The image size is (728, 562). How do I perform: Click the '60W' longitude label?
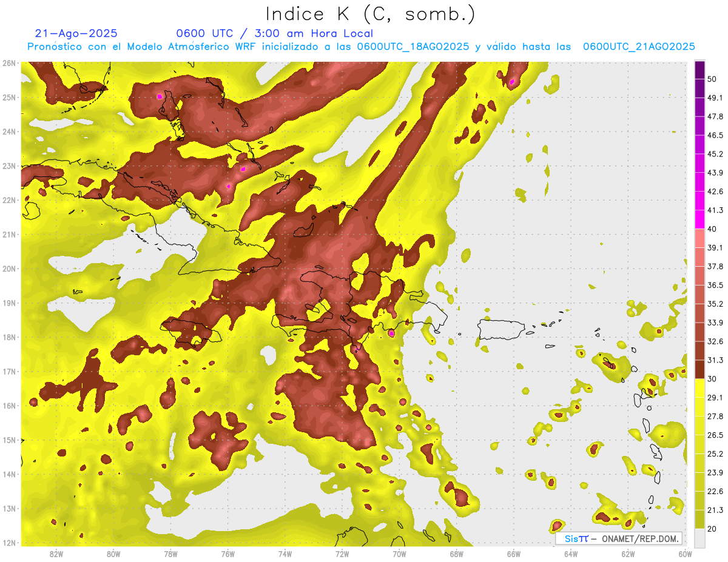tap(685, 554)
